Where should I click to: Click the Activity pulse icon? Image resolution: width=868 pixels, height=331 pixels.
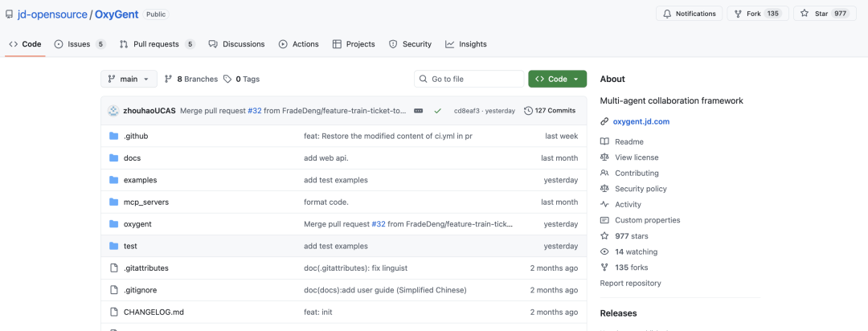pyautogui.click(x=604, y=204)
